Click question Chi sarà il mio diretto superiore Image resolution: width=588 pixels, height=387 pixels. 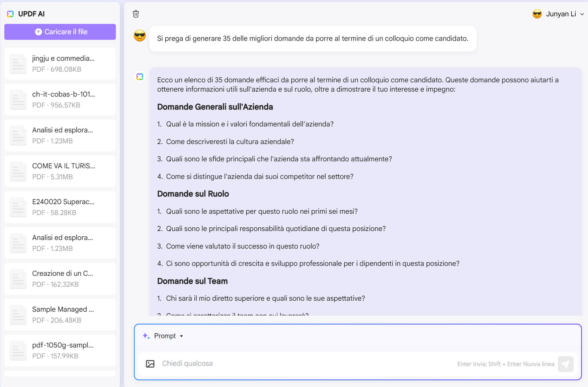tap(265, 298)
